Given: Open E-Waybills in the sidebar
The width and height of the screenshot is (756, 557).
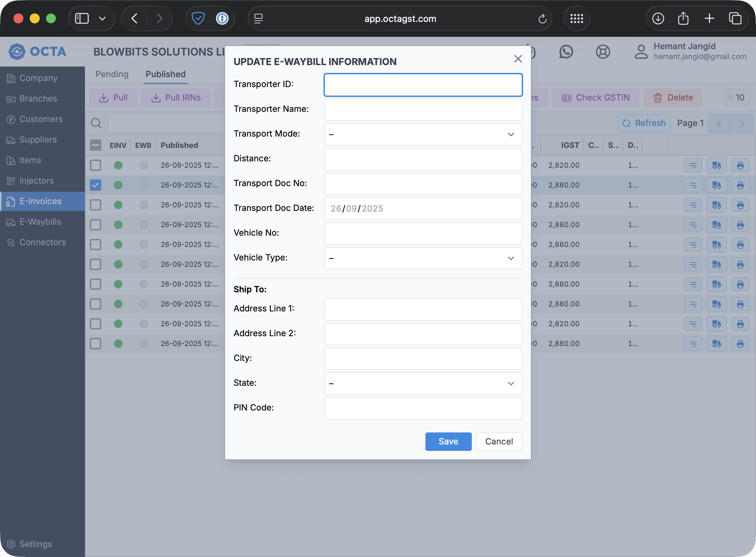Looking at the screenshot, I should coord(40,222).
